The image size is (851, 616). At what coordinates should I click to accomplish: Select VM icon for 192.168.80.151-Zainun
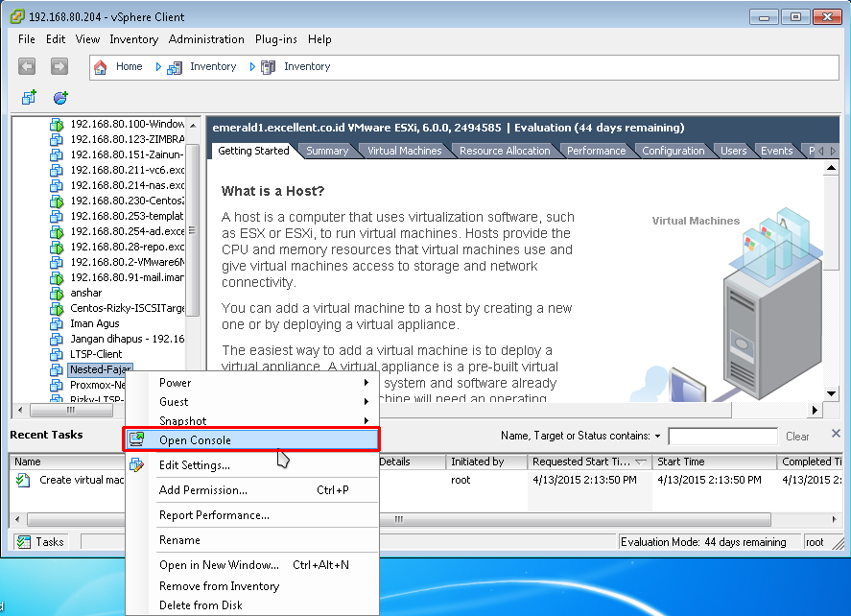point(57,154)
